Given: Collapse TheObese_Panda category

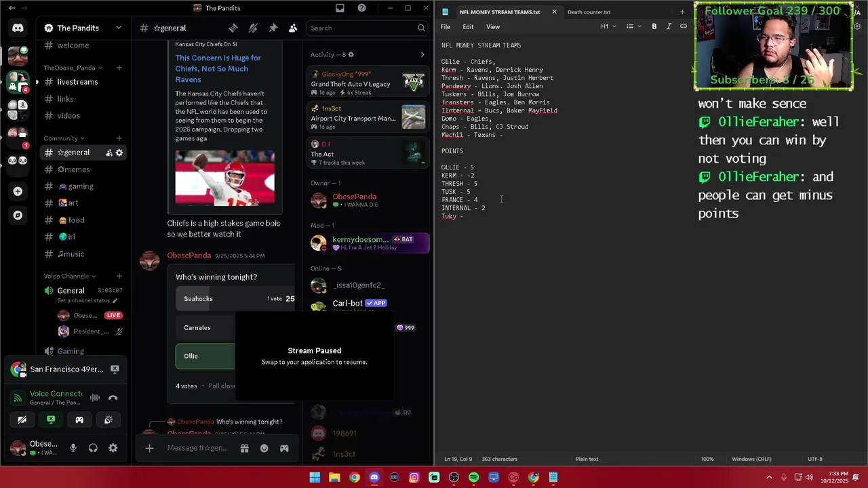Looking at the screenshot, I should (x=71, y=68).
